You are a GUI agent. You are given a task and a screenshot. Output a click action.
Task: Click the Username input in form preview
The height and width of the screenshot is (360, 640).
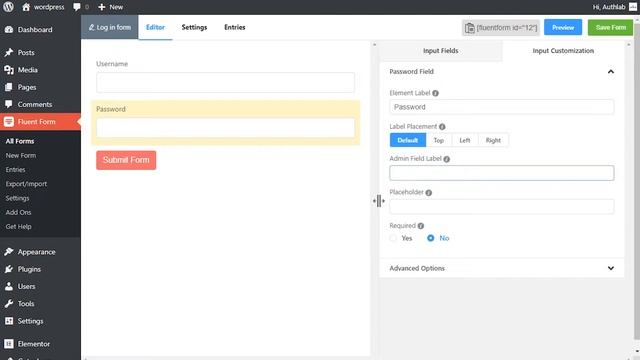coord(225,82)
